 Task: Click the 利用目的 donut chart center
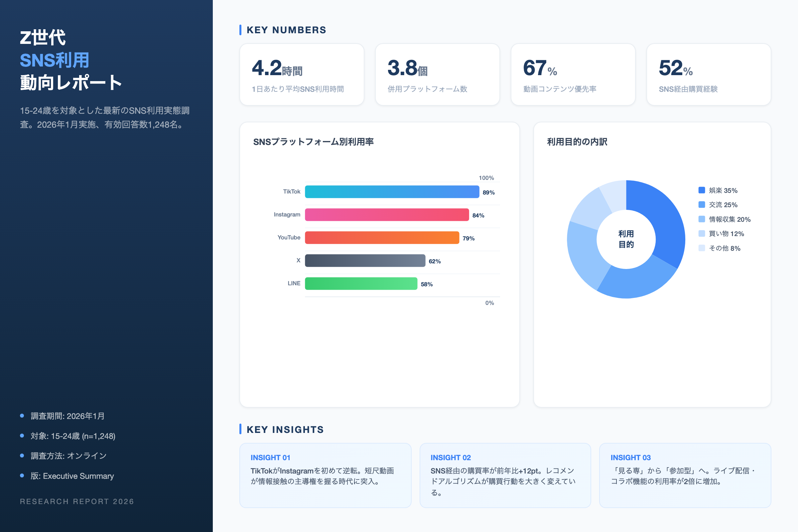pos(626,238)
